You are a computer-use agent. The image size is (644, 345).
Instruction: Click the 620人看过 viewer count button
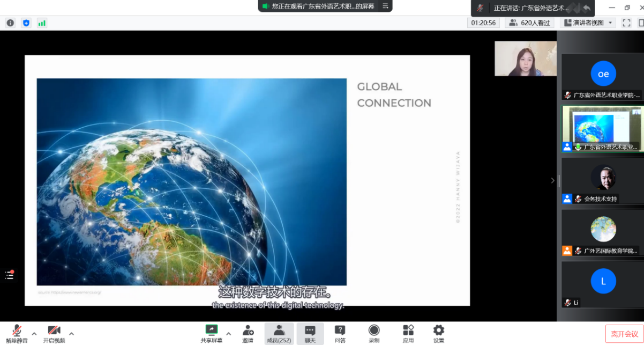[x=522, y=23]
